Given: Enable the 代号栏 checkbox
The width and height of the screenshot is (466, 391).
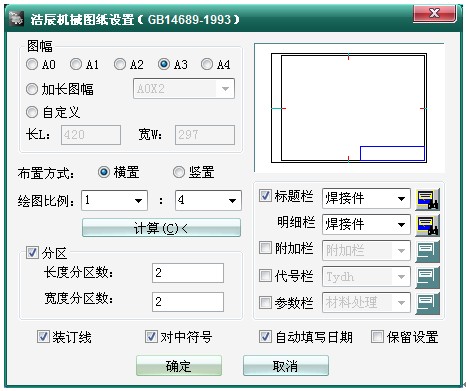Looking at the screenshot, I should click(x=265, y=275).
